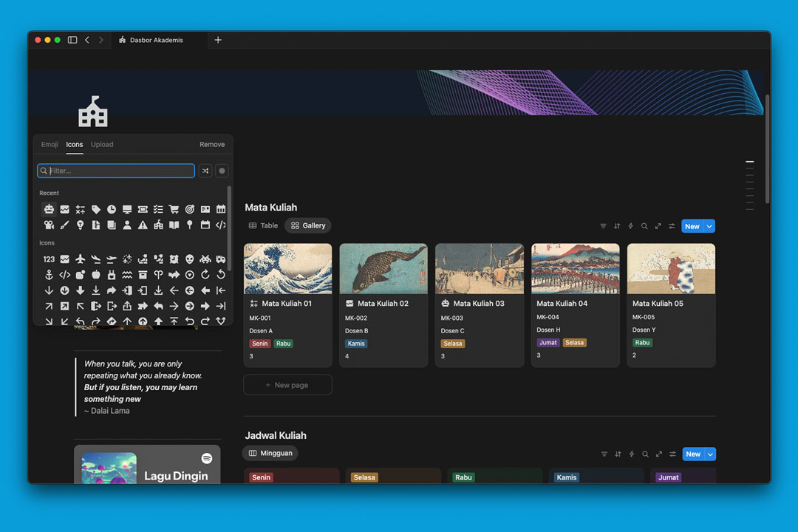Switch to the Upload tab

pyautogui.click(x=102, y=145)
